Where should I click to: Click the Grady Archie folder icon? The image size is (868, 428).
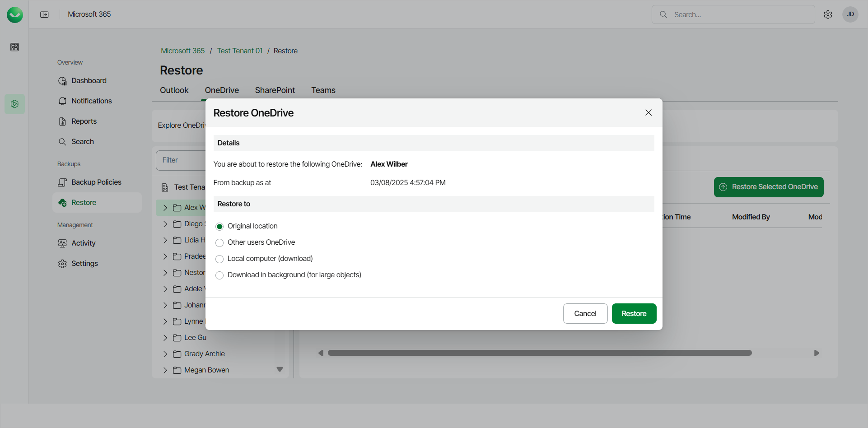tap(177, 354)
